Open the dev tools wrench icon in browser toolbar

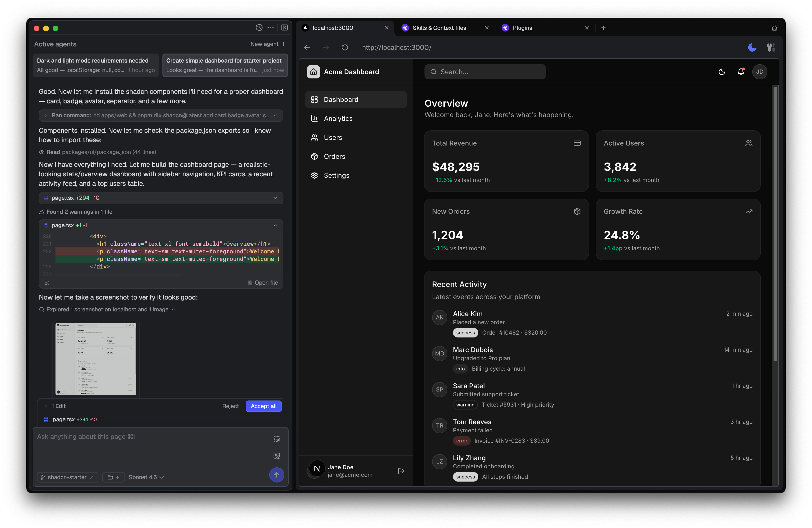pyautogui.click(x=771, y=47)
